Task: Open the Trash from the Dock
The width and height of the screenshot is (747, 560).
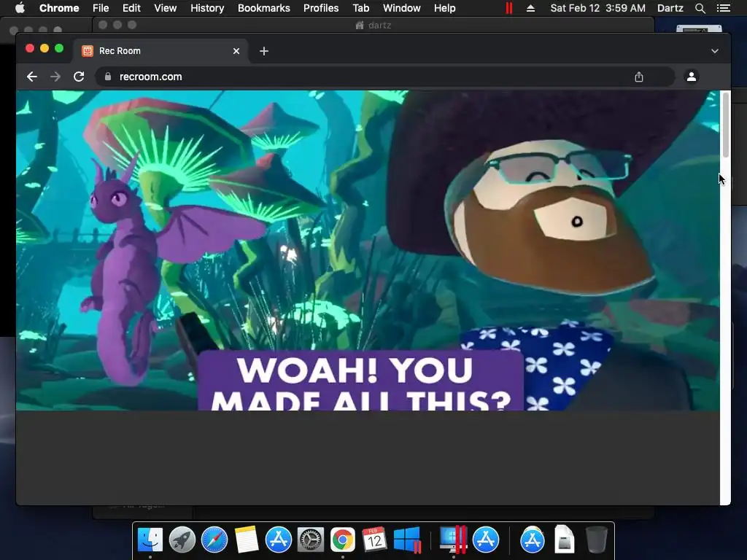Action: point(597,540)
